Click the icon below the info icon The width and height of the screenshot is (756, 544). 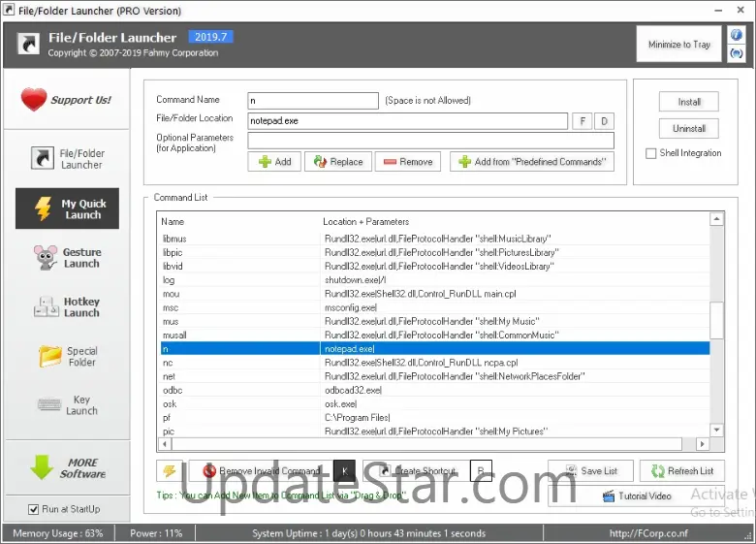click(x=737, y=53)
